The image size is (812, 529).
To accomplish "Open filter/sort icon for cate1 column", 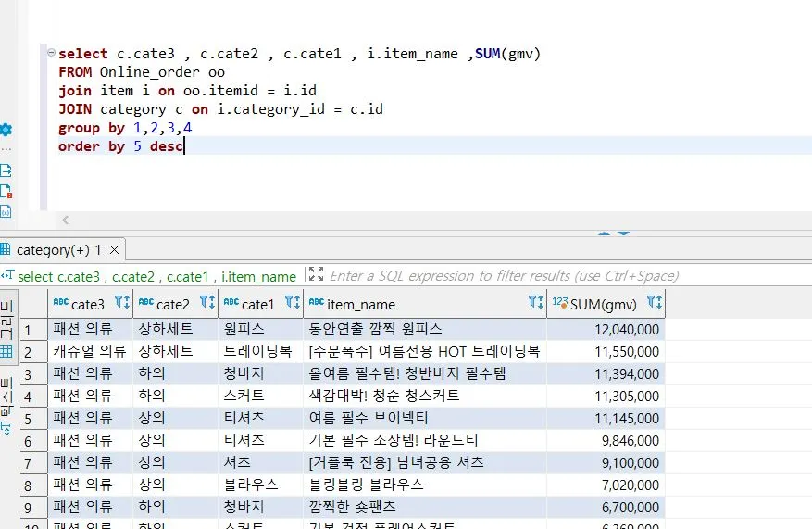I will pyautogui.click(x=293, y=301).
